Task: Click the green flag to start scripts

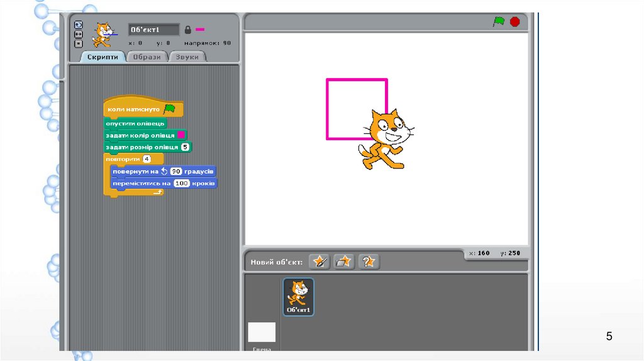Action: 499,21
